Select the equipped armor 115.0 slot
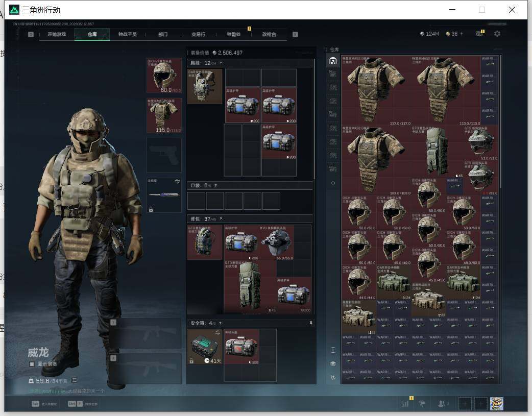 (x=164, y=115)
